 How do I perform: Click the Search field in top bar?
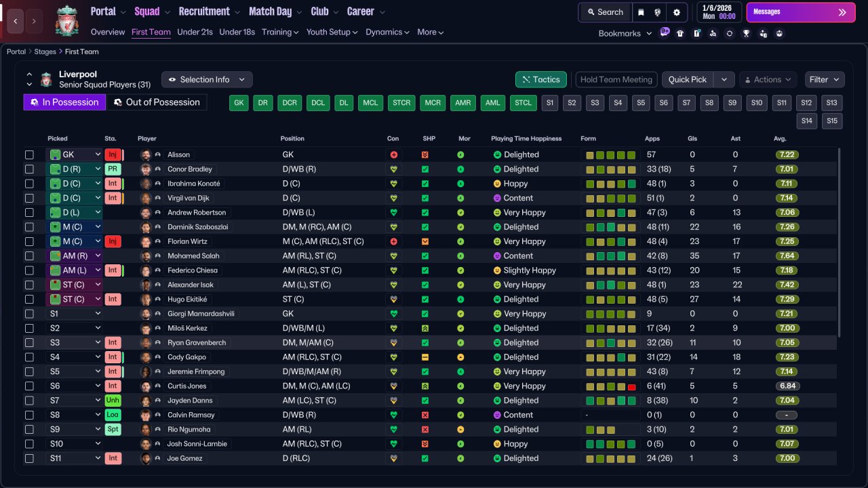click(606, 12)
